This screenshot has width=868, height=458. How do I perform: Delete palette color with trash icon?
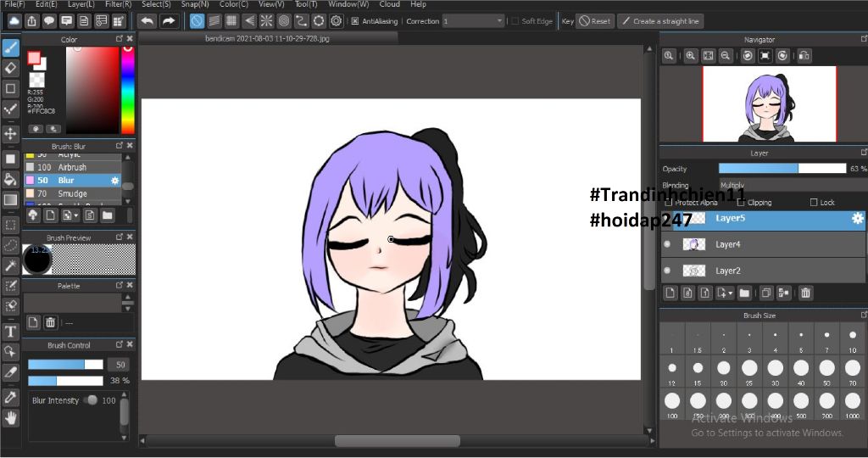(x=50, y=322)
